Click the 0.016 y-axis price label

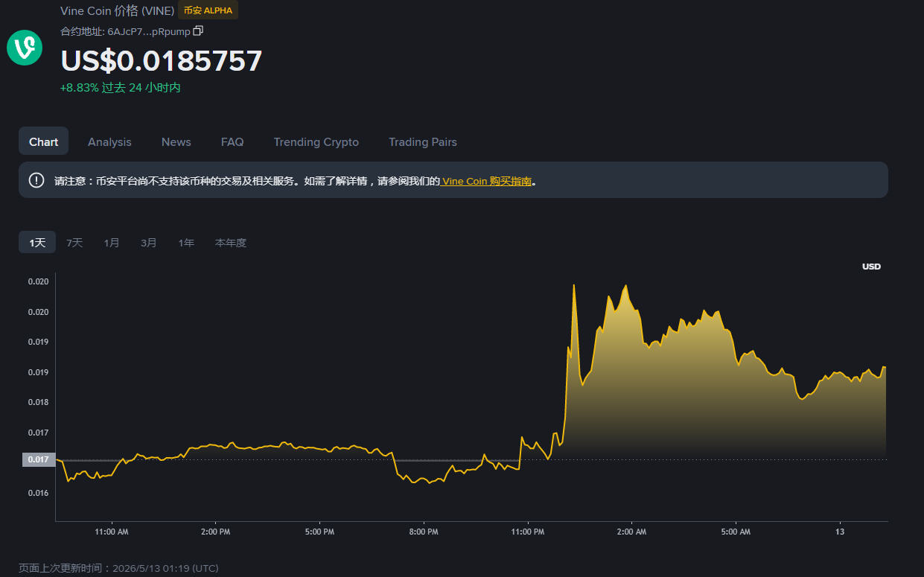click(39, 493)
